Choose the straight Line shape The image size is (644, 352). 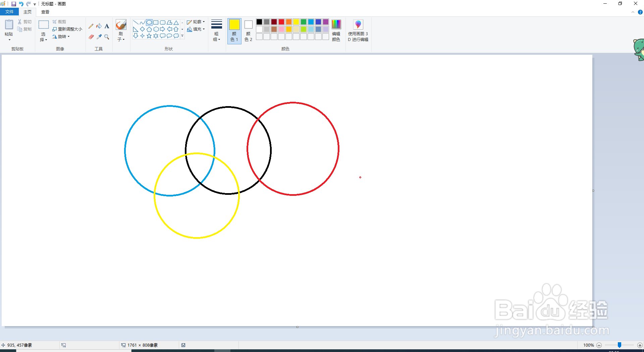136,23
